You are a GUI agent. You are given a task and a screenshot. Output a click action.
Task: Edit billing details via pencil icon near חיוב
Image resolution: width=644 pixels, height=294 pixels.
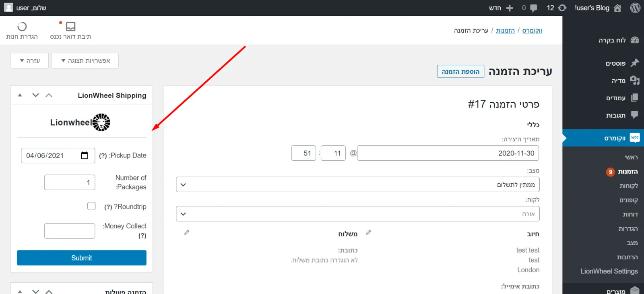[368, 232]
